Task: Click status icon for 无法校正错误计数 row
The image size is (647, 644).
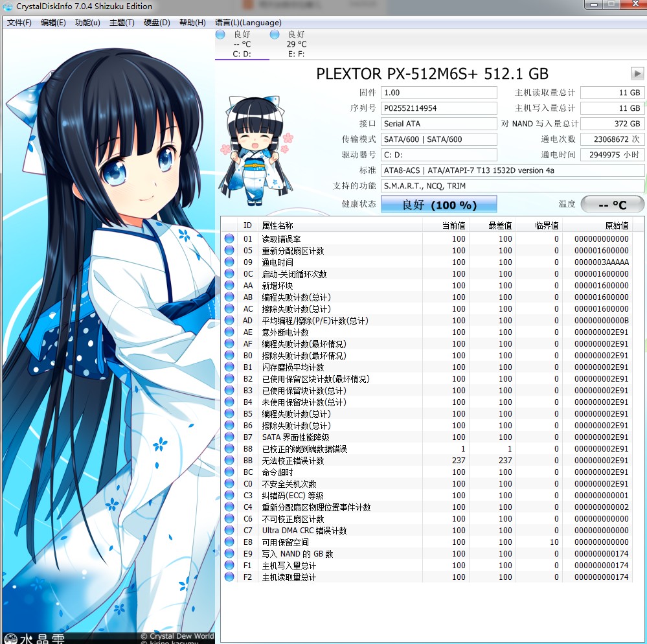Action: click(x=229, y=460)
